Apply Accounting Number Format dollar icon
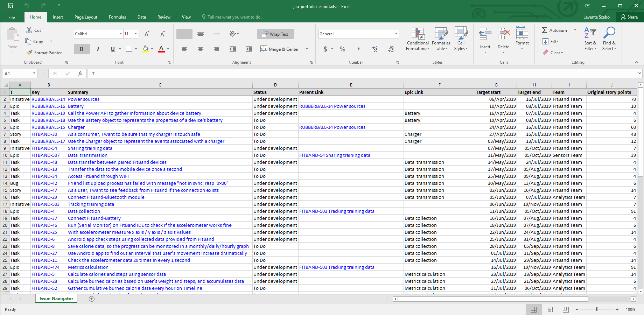 pos(325,49)
